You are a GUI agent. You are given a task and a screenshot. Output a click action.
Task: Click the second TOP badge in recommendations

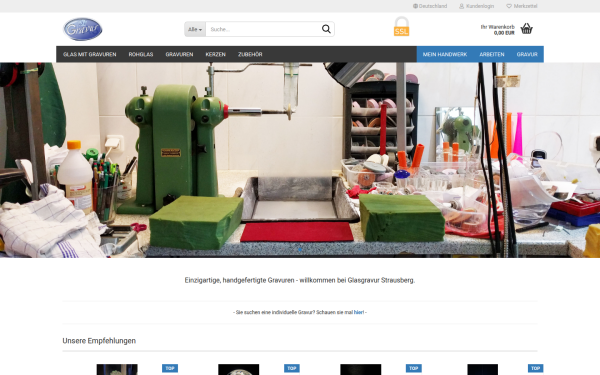(x=292, y=368)
